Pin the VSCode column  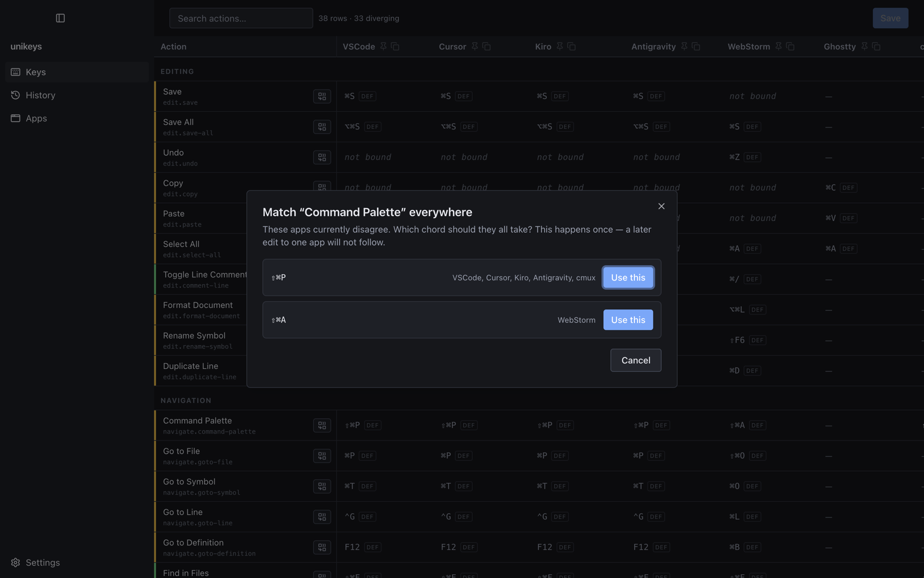click(383, 46)
